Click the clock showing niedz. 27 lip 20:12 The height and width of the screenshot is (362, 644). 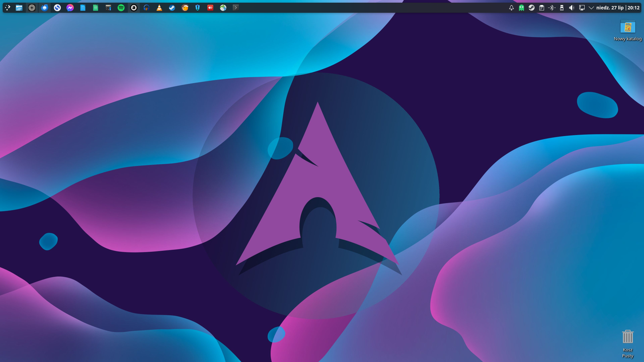click(x=618, y=8)
